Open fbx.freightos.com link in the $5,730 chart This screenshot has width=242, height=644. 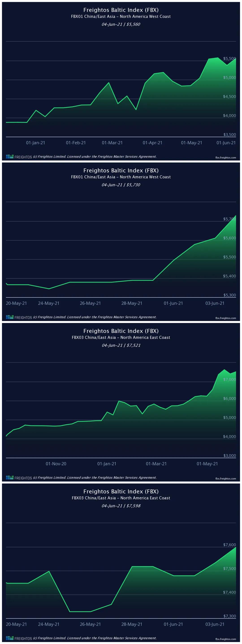[225, 318]
